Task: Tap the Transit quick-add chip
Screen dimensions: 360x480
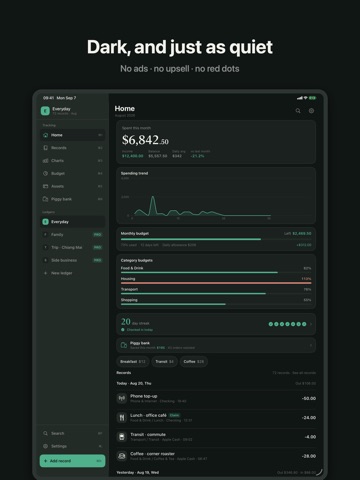Action: pyautogui.click(x=164, y=362)
